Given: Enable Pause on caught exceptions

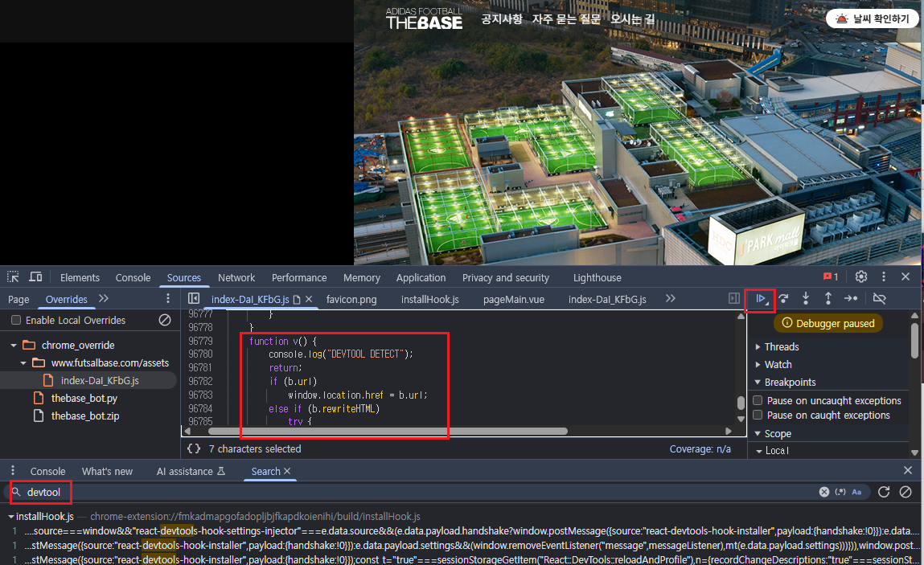Looking at the screenshot, I should [x=757, y=416].
